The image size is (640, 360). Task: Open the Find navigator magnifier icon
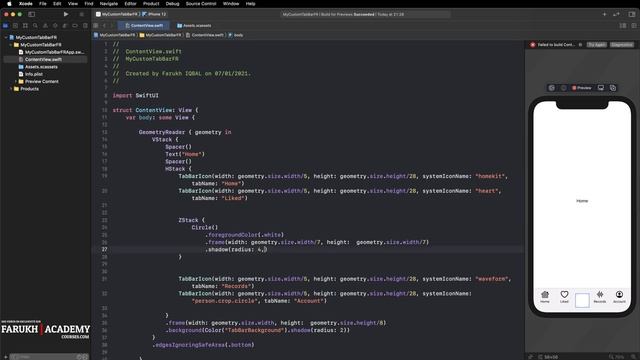coord(35,25)
